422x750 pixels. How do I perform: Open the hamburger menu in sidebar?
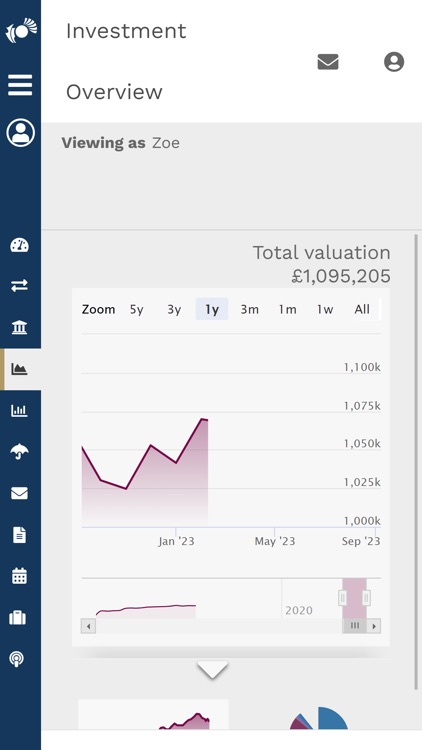[20, 85]
